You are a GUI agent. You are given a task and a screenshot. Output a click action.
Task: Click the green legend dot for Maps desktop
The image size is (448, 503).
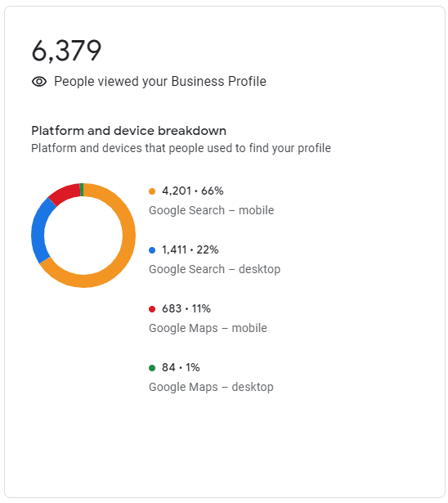pyautogui.click(x=152, y=368)
